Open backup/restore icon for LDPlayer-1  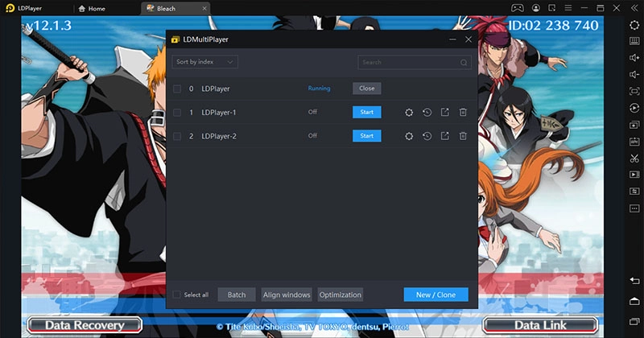[427, 112]
